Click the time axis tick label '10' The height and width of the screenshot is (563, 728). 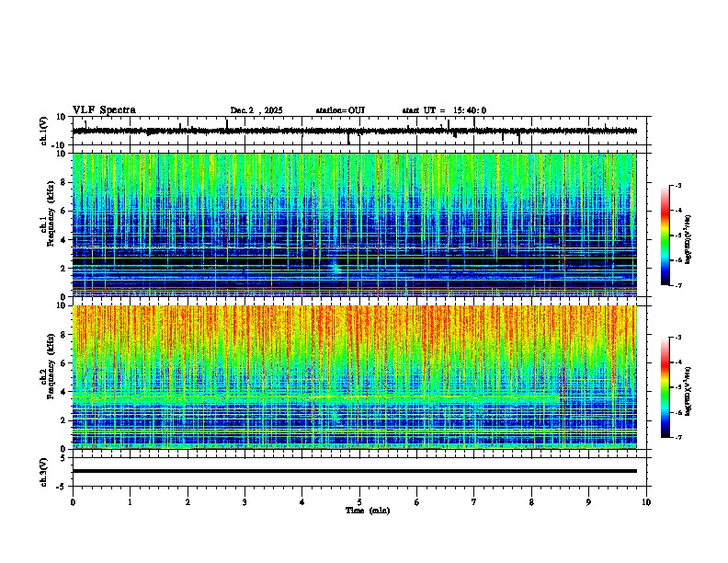646,502
